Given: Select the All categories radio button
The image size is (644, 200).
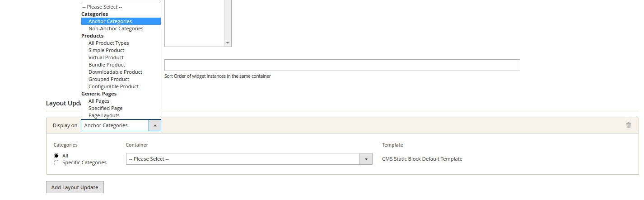Looking at the screenshot, I should 56,156.
